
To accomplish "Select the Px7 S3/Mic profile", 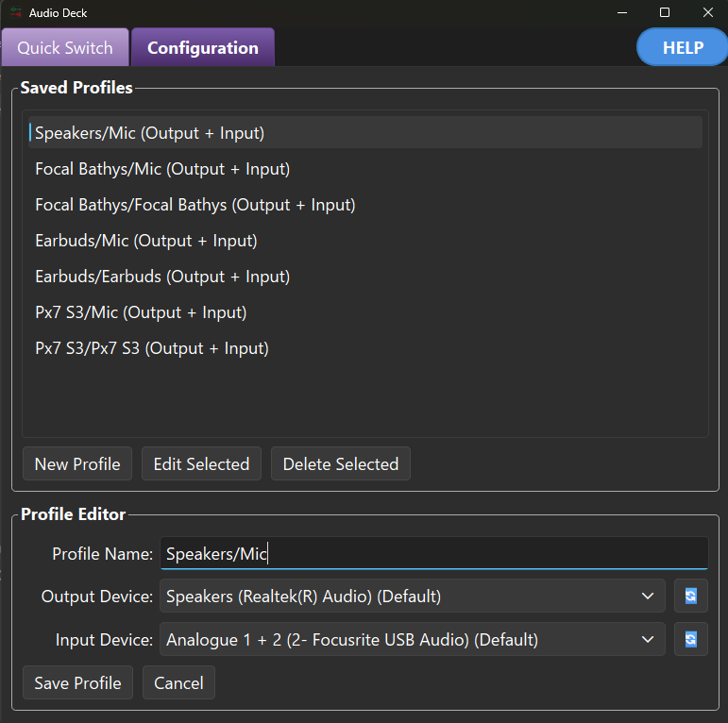I will click(x=364, y=312).
